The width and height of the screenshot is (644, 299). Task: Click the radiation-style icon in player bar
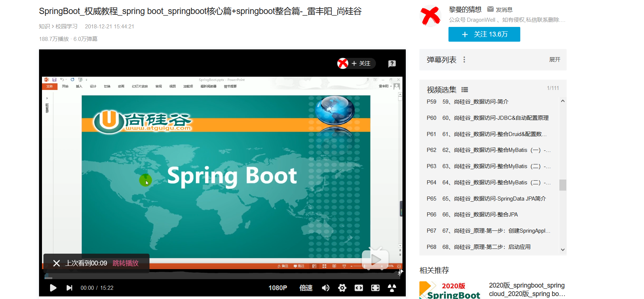point(392,288)
